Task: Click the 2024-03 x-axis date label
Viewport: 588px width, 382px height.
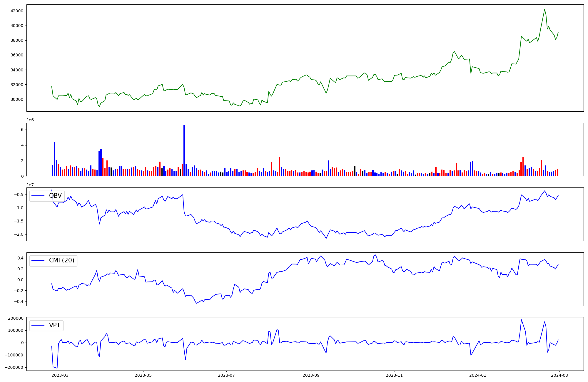Action: pos(559,375)
